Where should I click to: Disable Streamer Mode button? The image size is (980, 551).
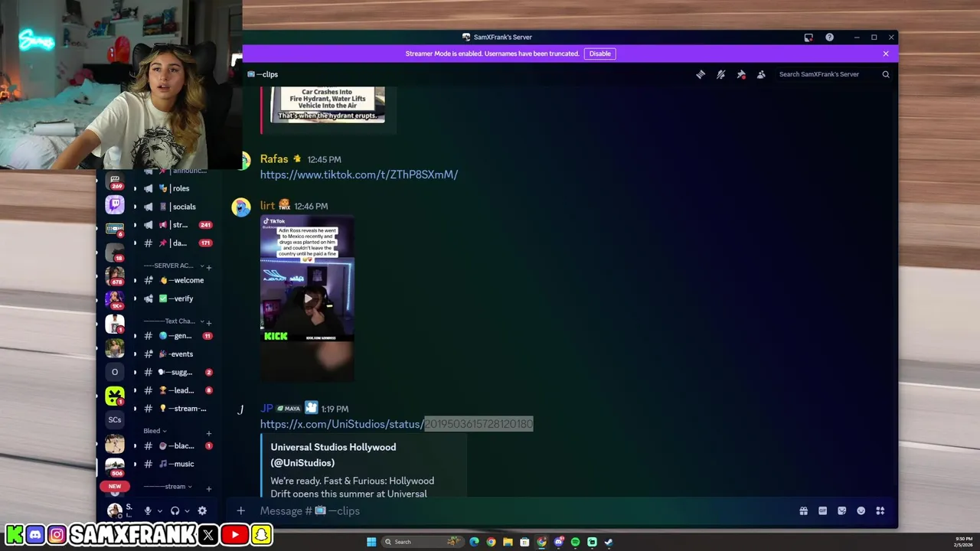600,54
